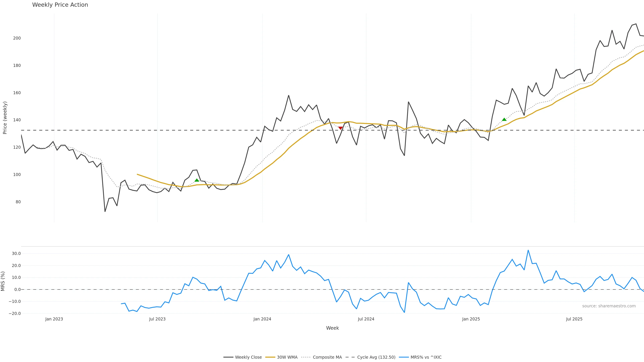Toggle the Weekly Close series label
The width and height of the screenshot is (644, 362).
(248, 357)
